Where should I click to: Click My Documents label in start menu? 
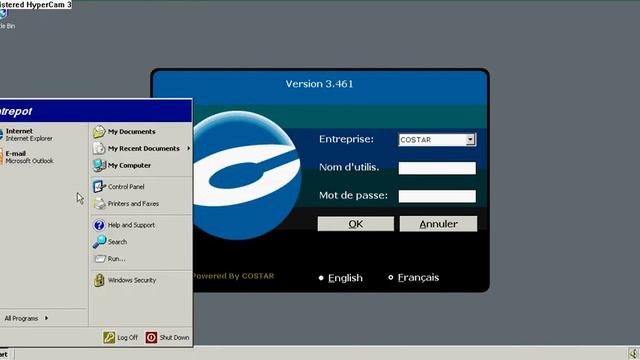tap(131, 131)
